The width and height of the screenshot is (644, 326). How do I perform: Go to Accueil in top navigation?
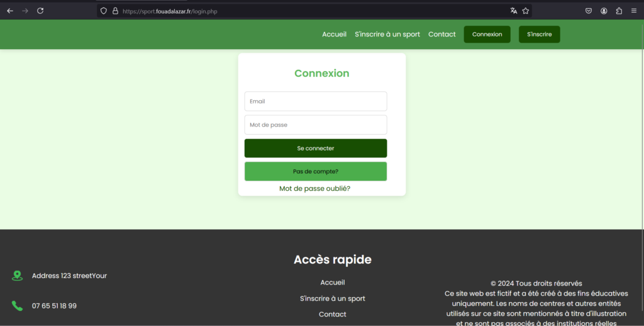[334, 35]
